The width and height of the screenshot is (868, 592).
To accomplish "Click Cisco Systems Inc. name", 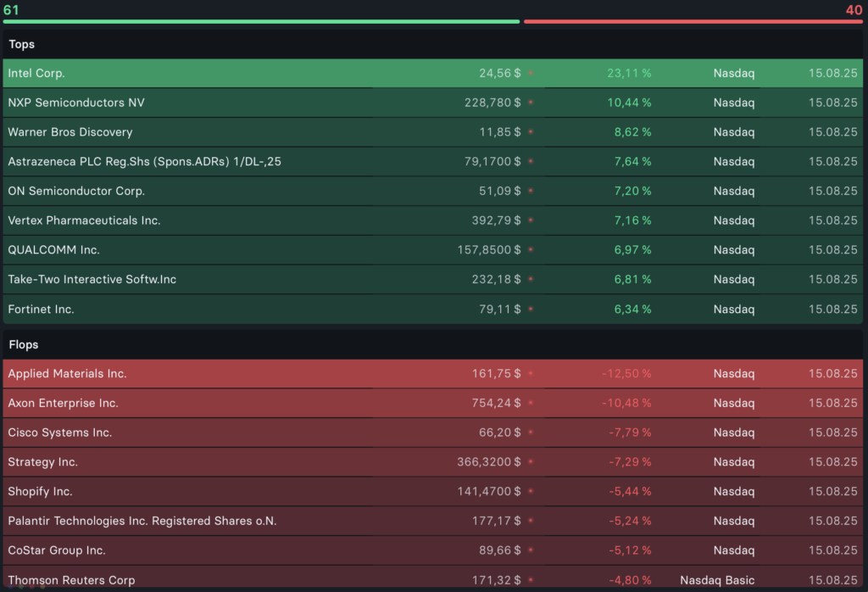I will 60,433.
